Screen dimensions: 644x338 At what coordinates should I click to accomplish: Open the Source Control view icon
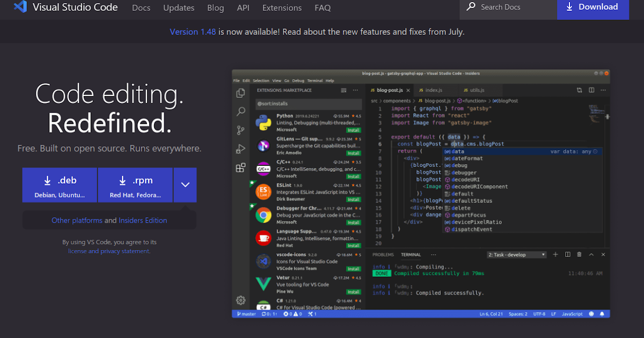tap(241, 130)
